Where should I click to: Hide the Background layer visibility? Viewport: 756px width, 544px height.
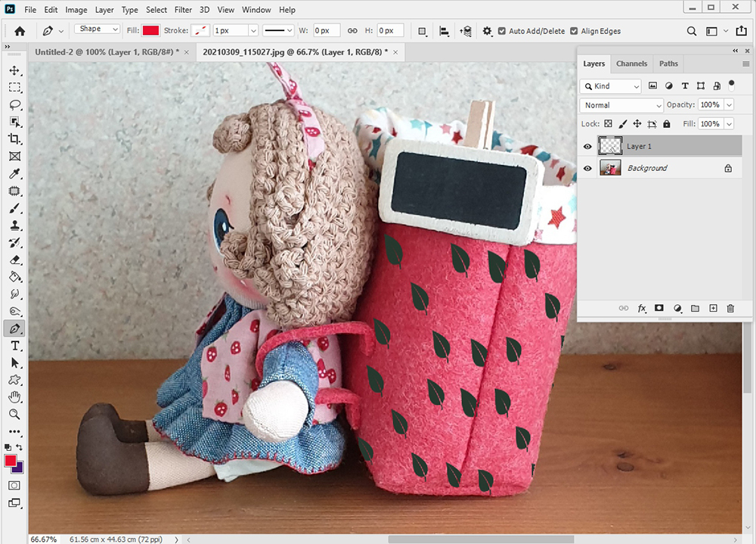click(587, 169)
